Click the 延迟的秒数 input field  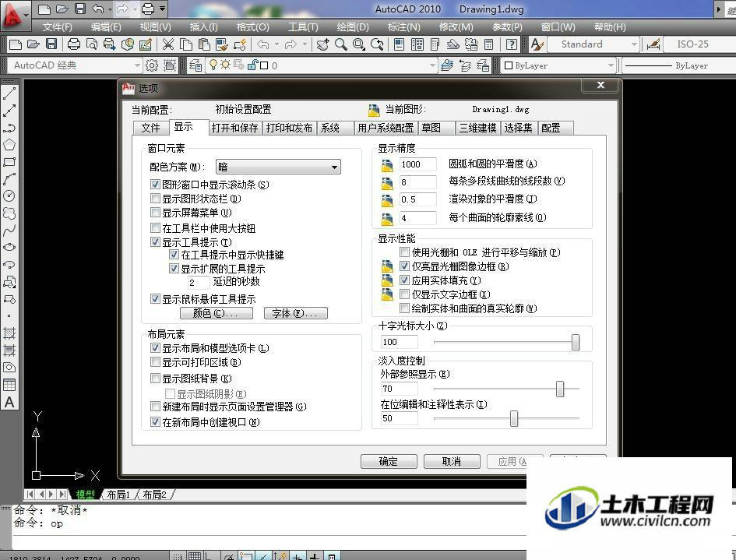point(199,282)
